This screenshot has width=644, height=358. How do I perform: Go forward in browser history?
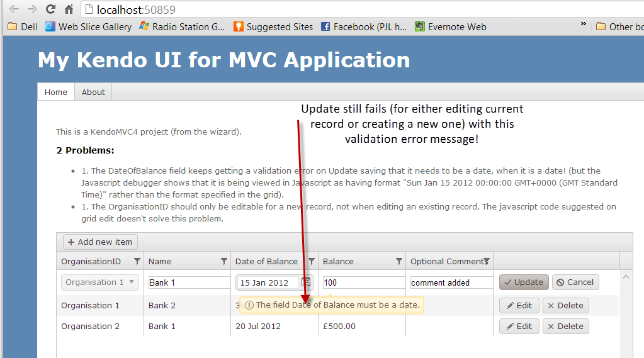pos(32,9)
